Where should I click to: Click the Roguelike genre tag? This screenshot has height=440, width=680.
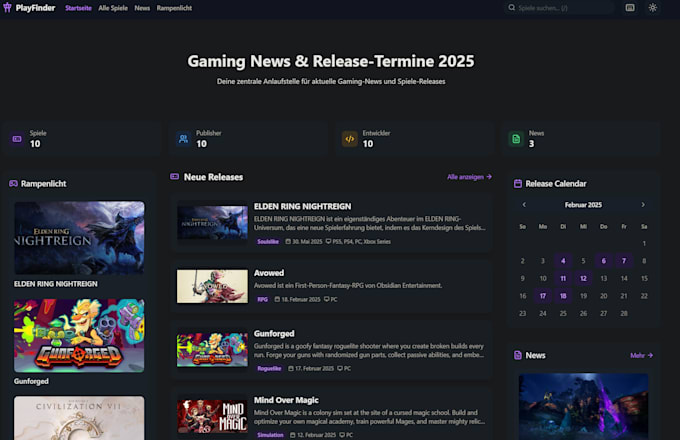(x=269, y=368)
